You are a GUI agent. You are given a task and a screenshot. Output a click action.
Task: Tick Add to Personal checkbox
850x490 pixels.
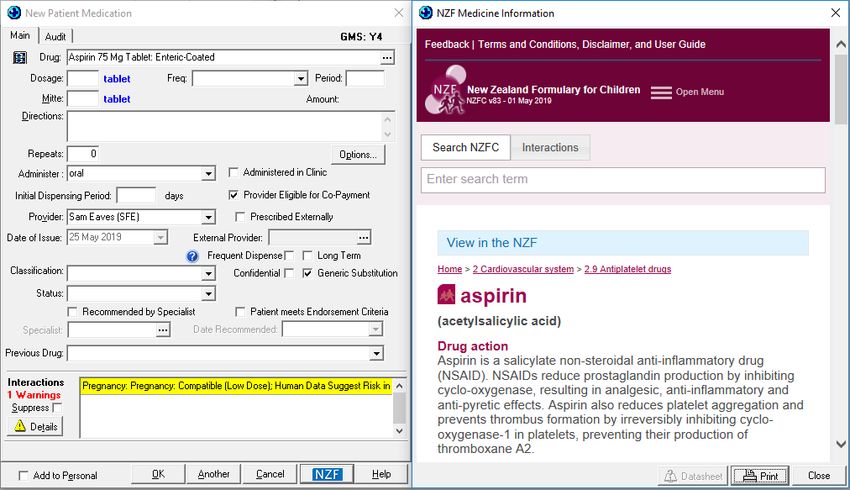click(x=23, y=475)
